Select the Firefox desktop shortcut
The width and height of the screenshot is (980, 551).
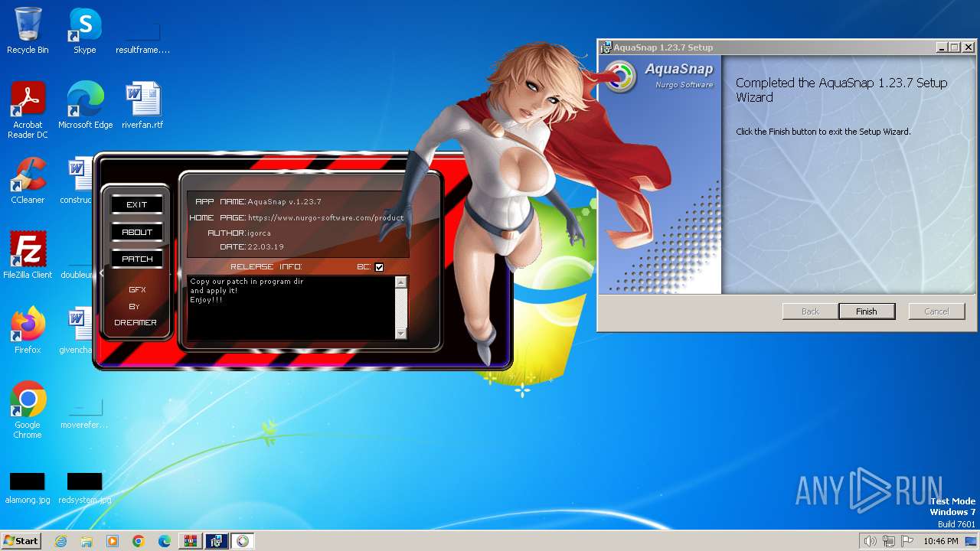tap(28, 330)
